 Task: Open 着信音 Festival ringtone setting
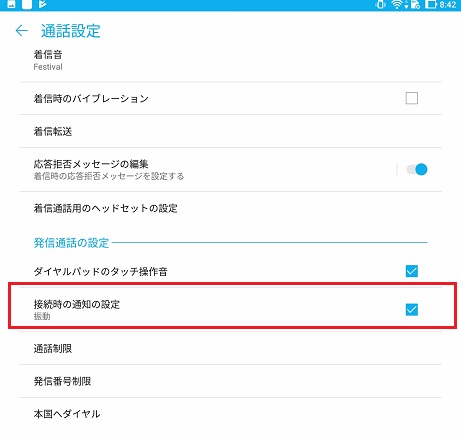coord(230,60)
